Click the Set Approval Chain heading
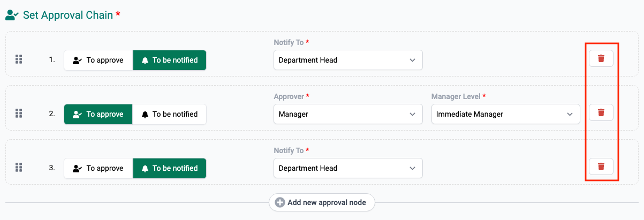The image size is (644, 220). click(67, 15)
